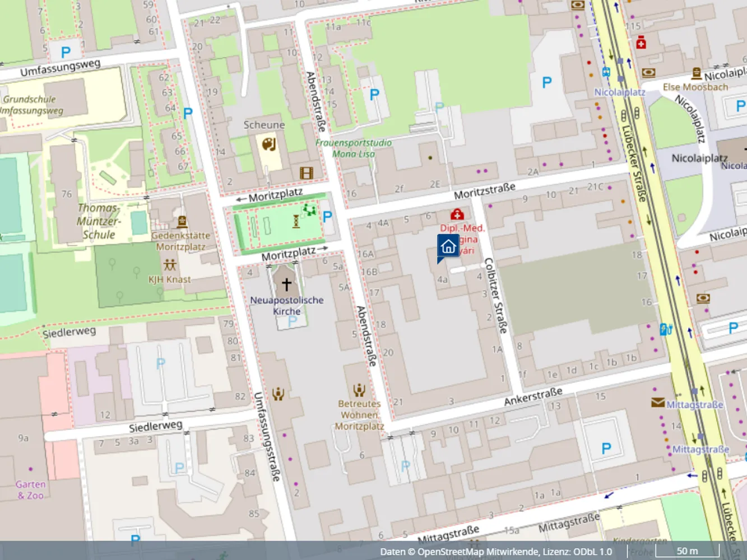
Task: Select the Grundschule Umfassungsweg label
Action: pos(31,105)
